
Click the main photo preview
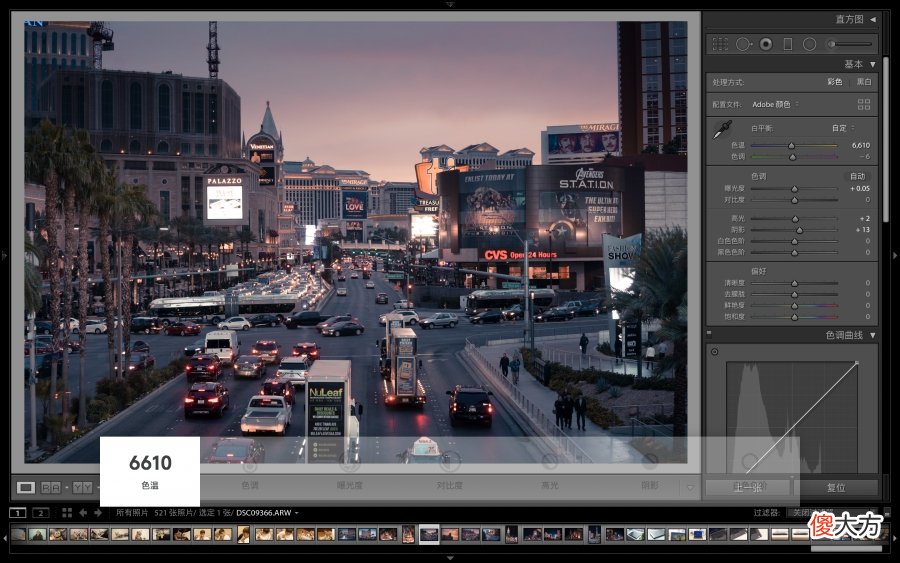point(356,242)
